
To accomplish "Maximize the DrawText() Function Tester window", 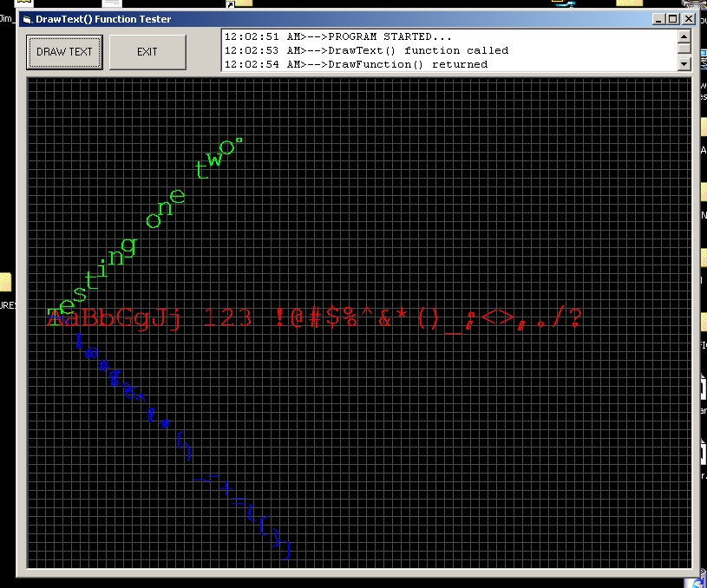I will pyautogui.click(x=672, y=19).
